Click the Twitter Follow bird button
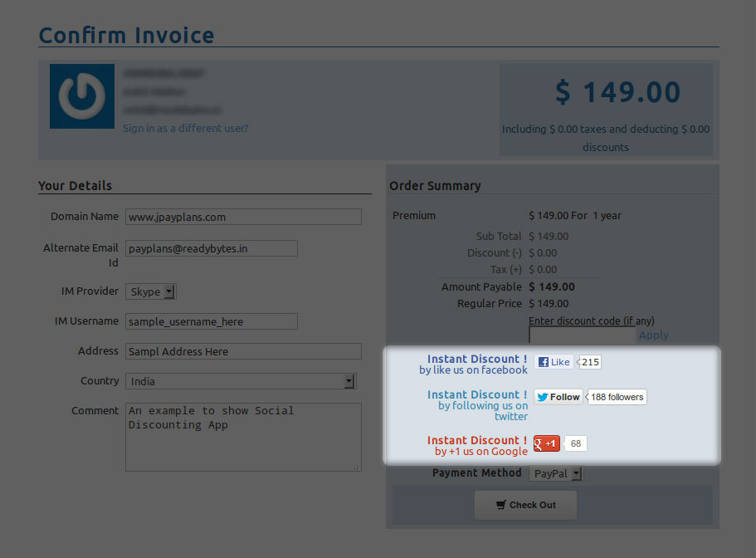 (558, 397)
